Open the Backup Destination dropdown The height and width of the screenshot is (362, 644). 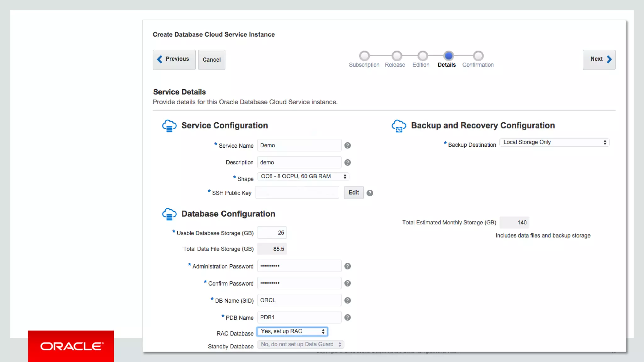coord(554,142)
